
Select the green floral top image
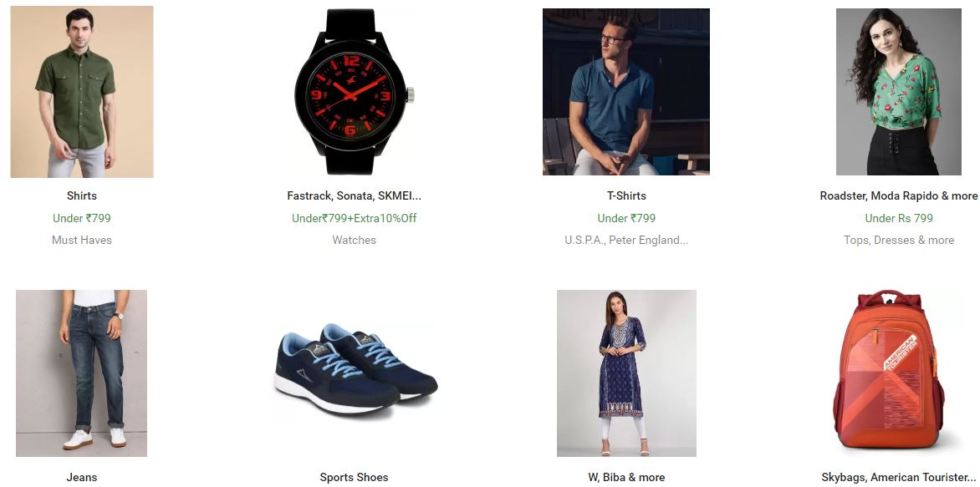[x=899, y=92]
